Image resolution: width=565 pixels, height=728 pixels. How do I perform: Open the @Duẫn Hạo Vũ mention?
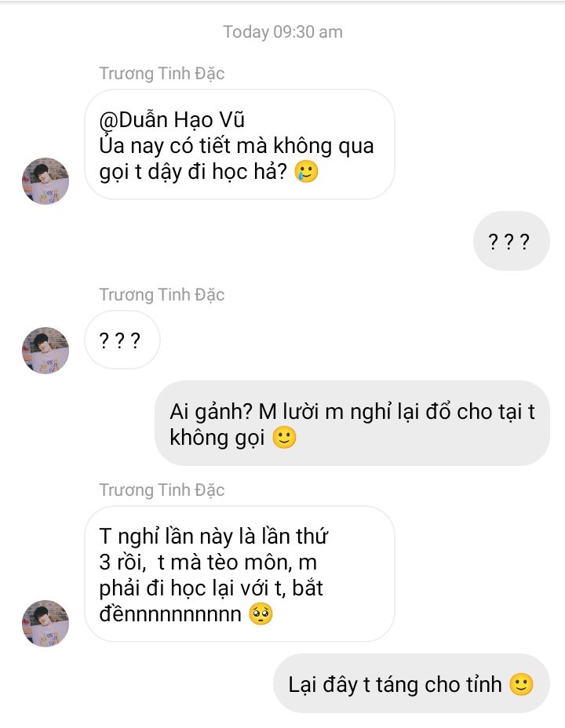(x=172, y=120)
